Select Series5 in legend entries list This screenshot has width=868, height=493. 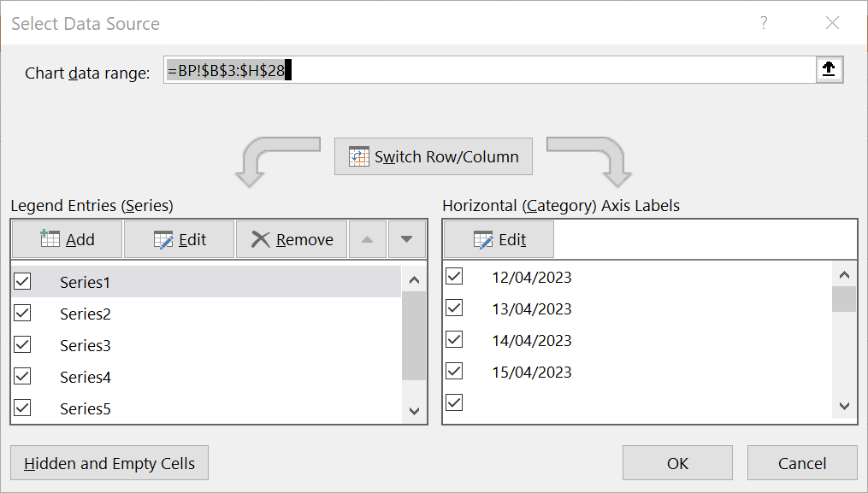coord(206,408)
